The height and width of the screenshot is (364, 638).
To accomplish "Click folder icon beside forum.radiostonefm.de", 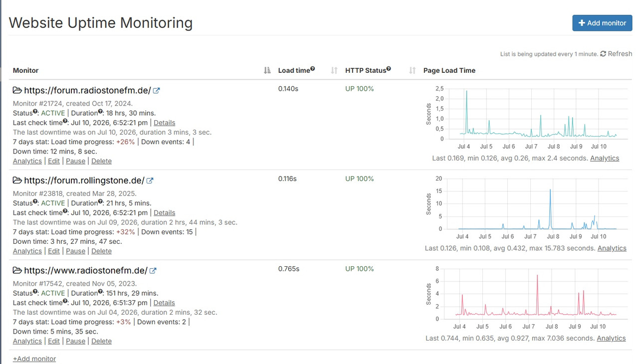I will click(x=17, y=90).
